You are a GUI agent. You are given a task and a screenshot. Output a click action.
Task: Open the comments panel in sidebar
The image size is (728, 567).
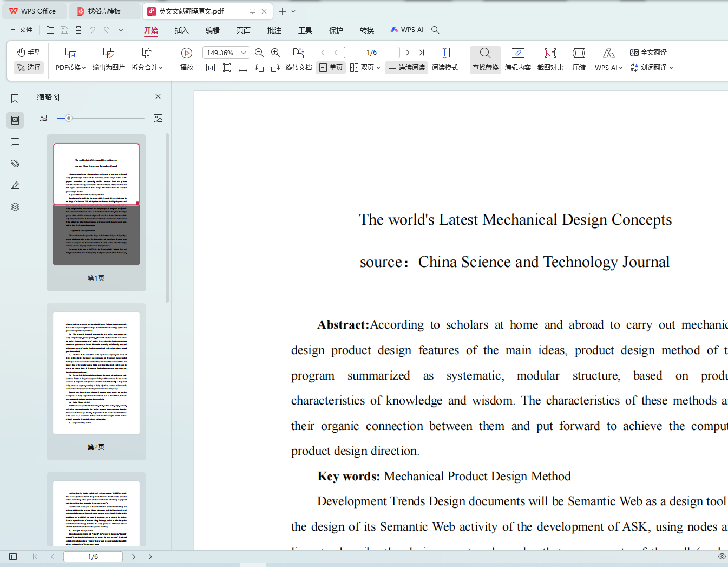point(15,142)
